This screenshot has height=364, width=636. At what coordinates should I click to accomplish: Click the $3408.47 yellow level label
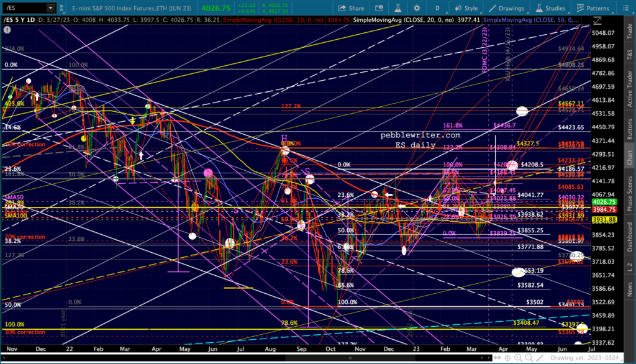(527, 323)
